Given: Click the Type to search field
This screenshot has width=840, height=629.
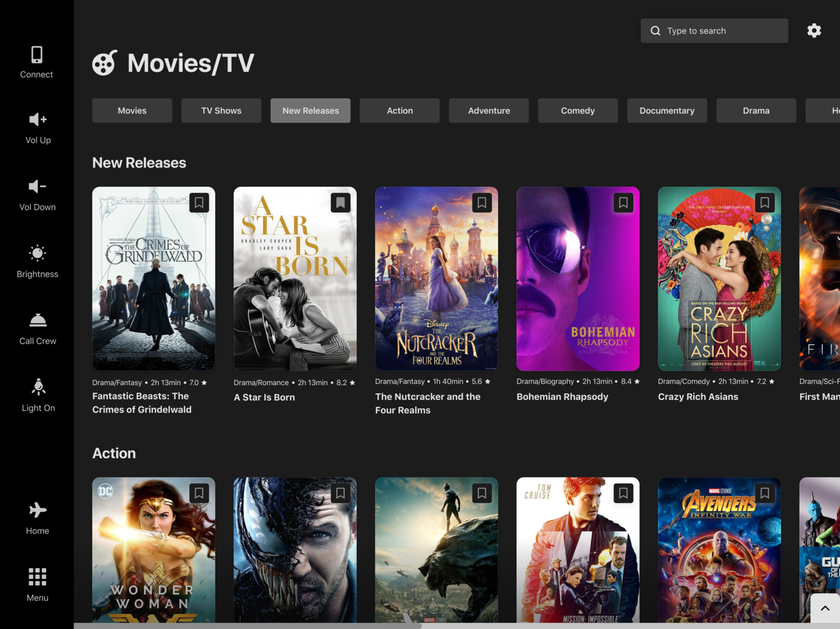Looking at the screenshot, I should click(715, 31).
